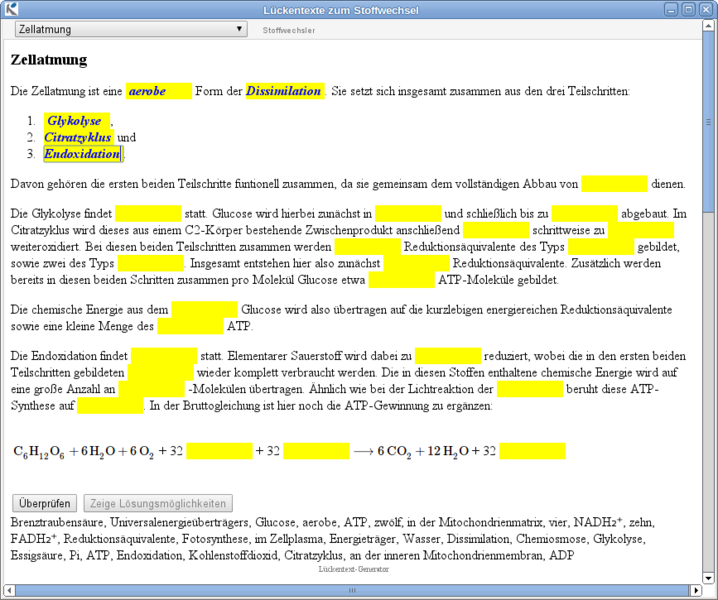Minimize the Lückentexte zum Stoffwechsel window
718x600 pixels.
pos(671,10)
